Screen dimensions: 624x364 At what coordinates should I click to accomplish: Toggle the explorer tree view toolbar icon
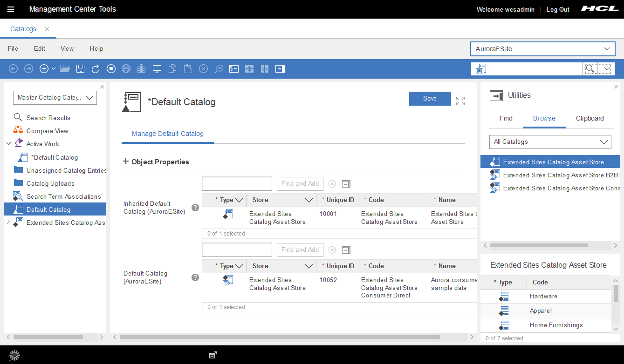click(x=234, y=69)
